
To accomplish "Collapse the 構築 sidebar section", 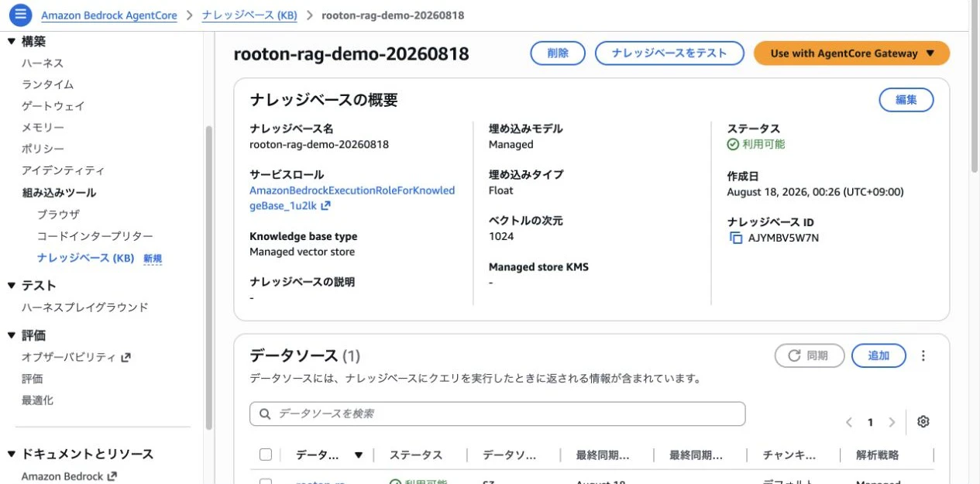I will (11, 41).
